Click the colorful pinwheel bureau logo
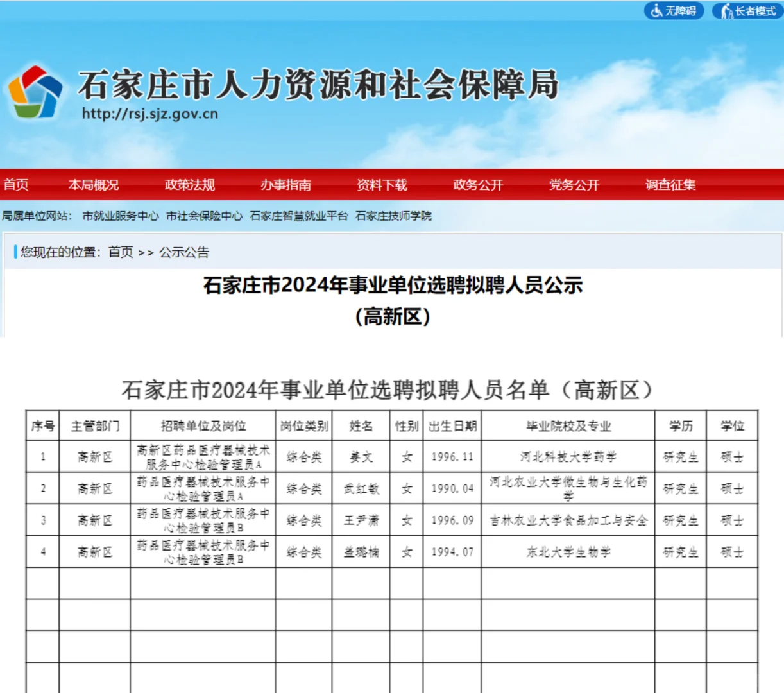The width and height of the screenshot is (784, 693). point(35,90)
